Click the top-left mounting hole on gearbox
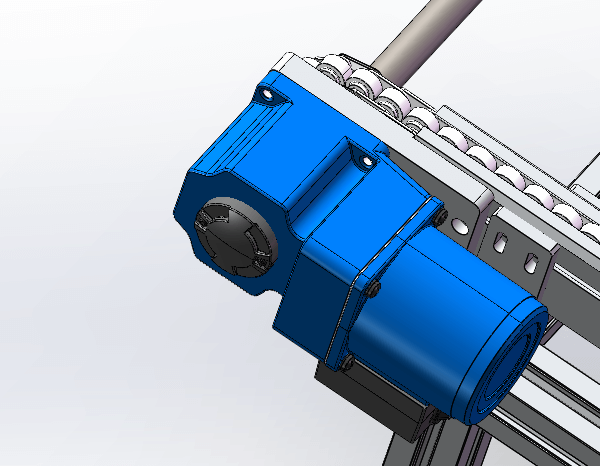 [267, 94]
